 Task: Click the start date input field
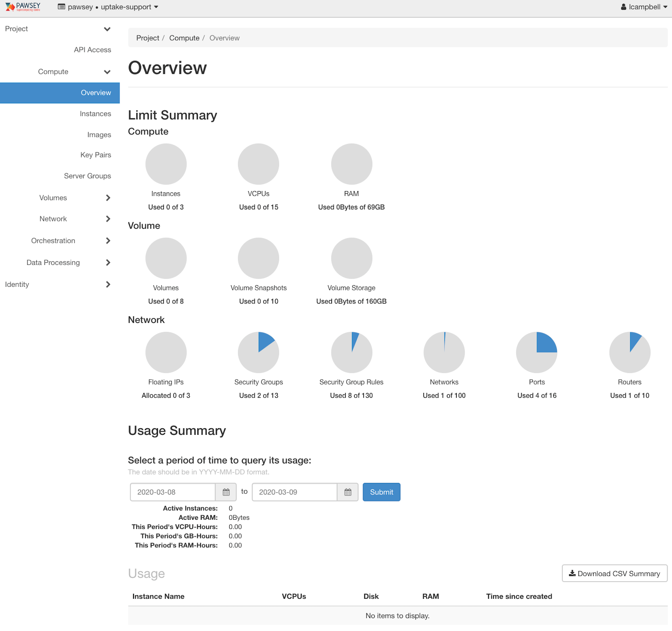[x=173, y=492]
